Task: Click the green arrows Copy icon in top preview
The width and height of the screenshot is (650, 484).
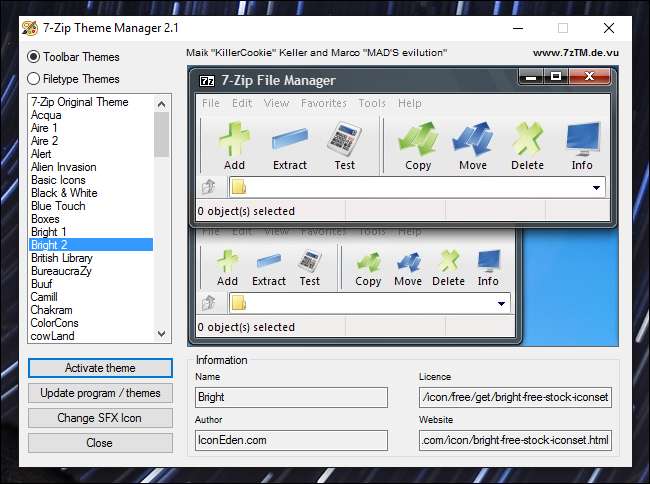Action: tap(418, 138)
